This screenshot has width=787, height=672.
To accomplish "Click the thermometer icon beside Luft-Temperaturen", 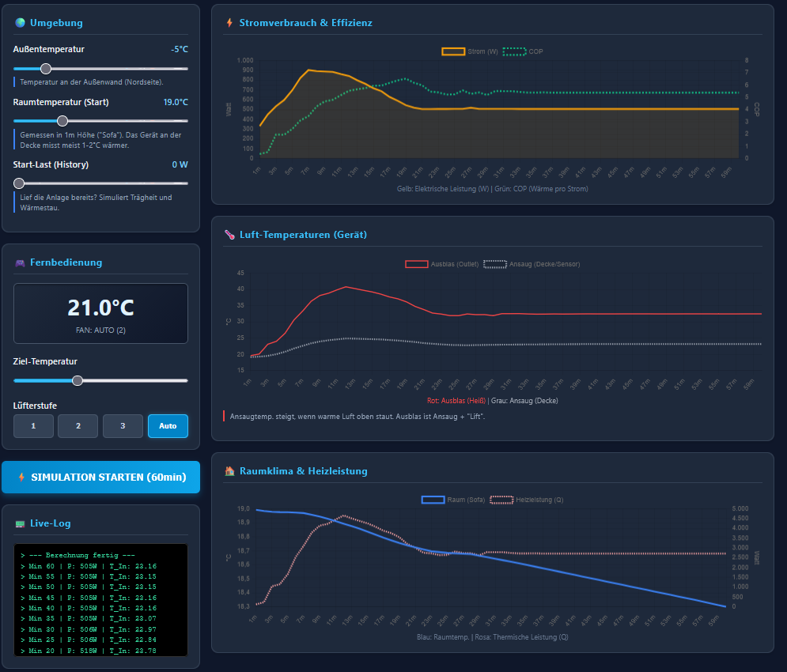I will click(229, 235).
